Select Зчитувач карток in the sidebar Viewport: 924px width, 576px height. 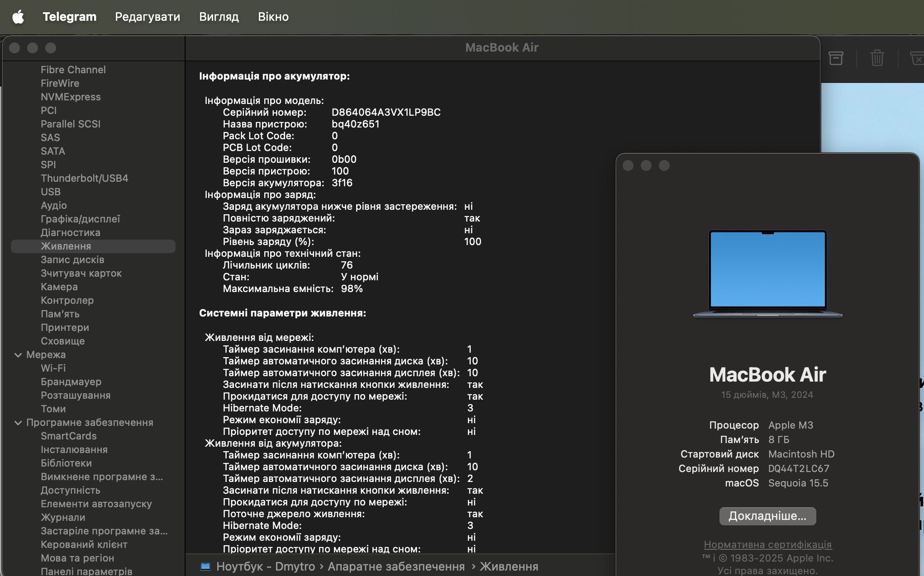[81, 273]
